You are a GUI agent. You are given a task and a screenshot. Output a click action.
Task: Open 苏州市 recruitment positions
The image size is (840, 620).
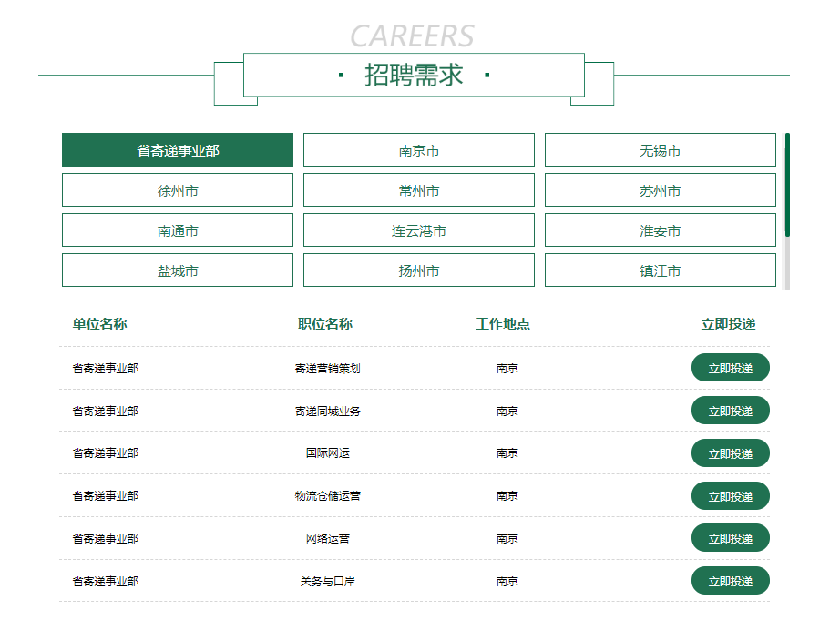pos(658,189)
